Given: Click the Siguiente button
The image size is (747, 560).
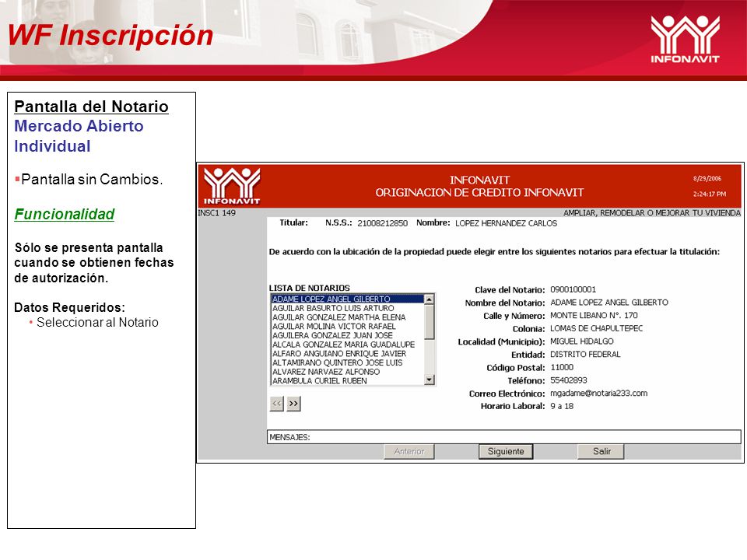Looking at the screenshot, I should click(x=506, y=451).
